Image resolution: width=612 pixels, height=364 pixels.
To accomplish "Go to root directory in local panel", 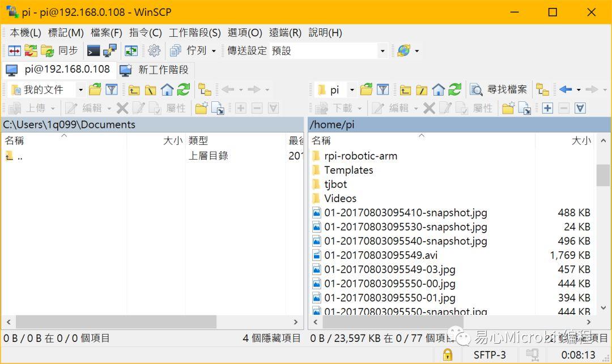I will (x=151, y=89).
